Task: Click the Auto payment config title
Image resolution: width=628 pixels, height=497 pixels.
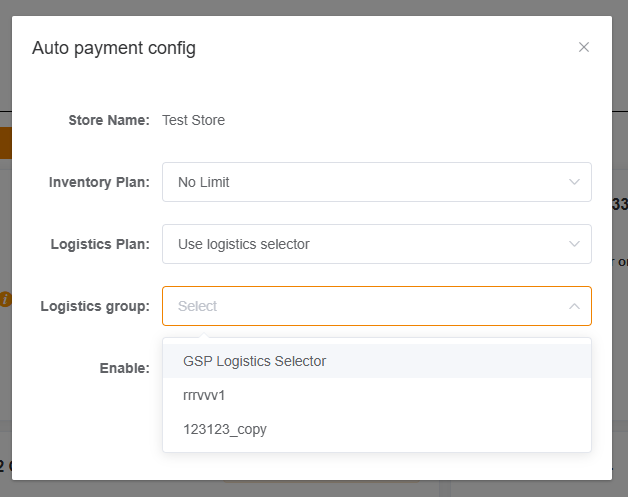Action: [114, 48]
